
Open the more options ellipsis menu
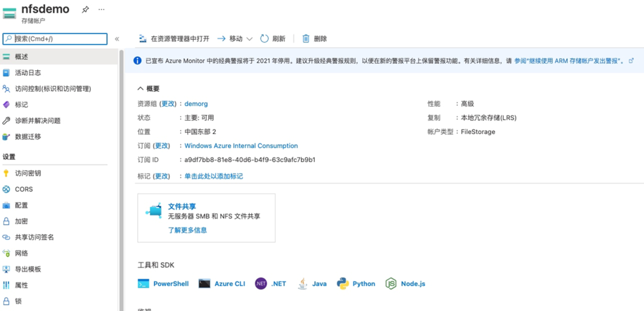(101, 10)
